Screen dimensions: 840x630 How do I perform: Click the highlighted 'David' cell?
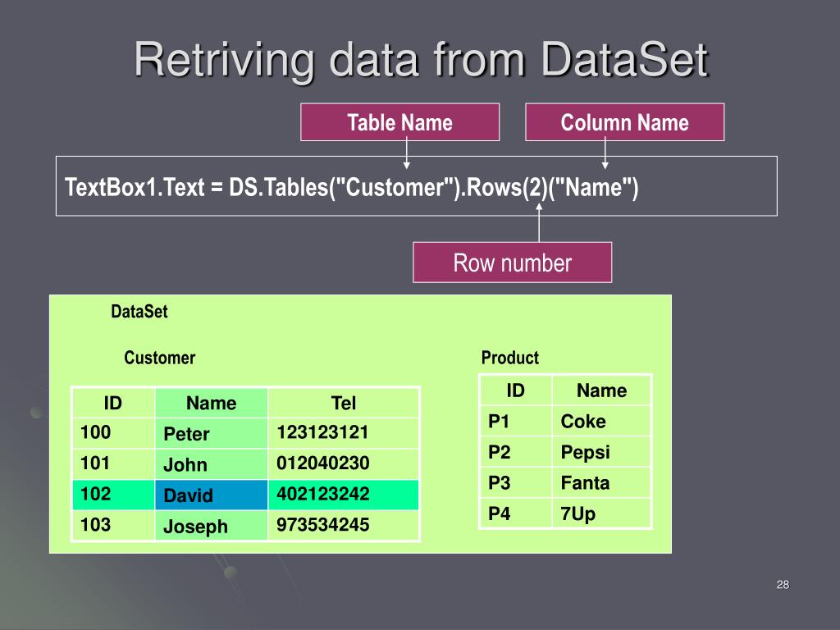(212, 495)
